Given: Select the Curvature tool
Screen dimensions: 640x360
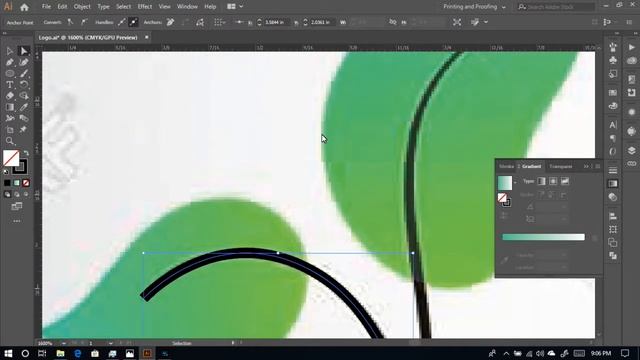Looking at the screenshot, I should [24, 62].
